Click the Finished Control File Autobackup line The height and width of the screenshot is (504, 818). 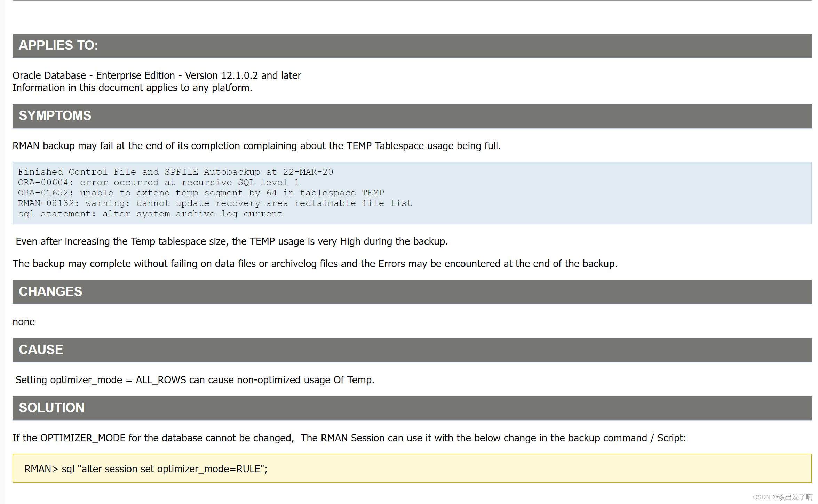click(176, 172)
